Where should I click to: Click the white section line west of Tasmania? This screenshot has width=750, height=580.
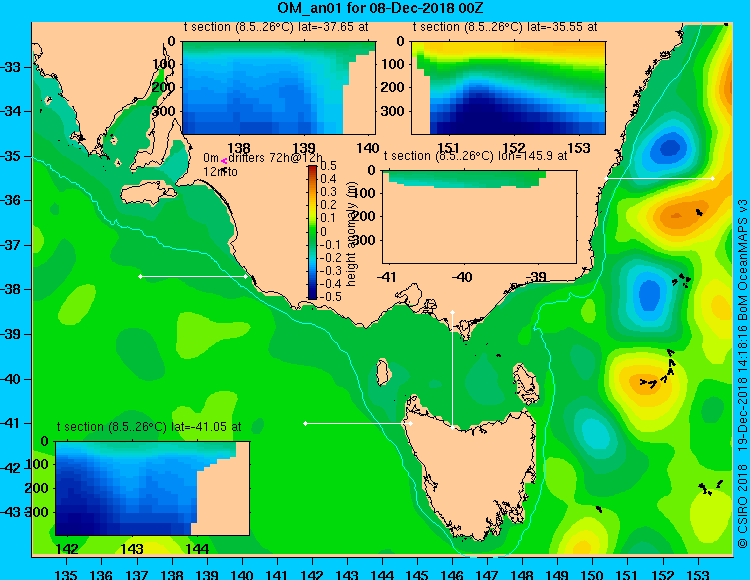point(358,423)
